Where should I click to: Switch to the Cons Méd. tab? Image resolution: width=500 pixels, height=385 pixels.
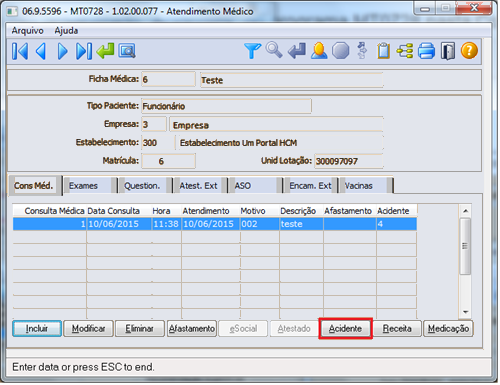click(x=34, y=186)
